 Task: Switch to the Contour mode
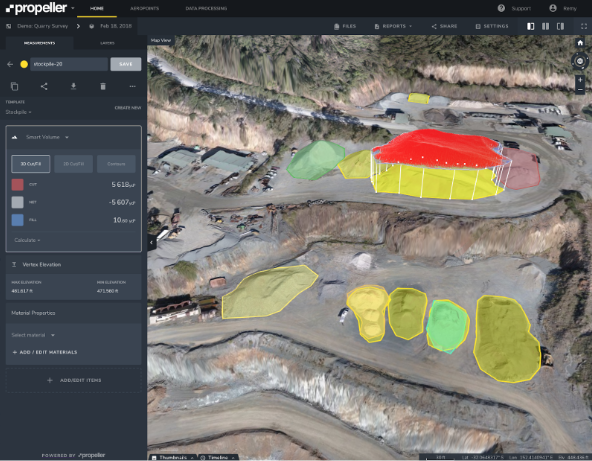(116, 164)
